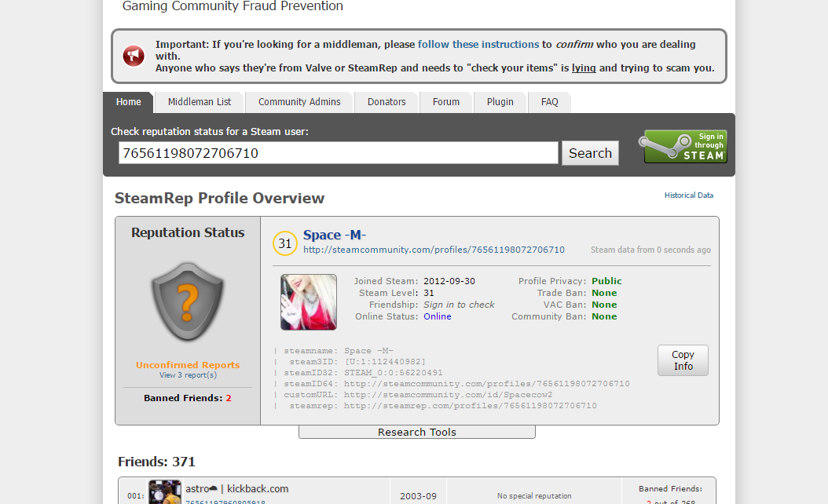
Task: Open friend 'astro | kickback.com' name
Action: tap(237, 489)
